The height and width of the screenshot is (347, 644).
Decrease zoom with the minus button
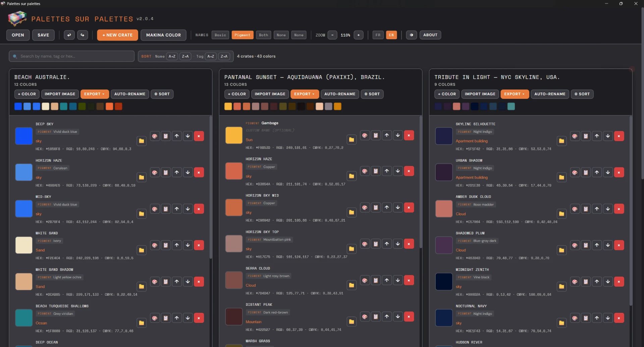pos(332,35)
